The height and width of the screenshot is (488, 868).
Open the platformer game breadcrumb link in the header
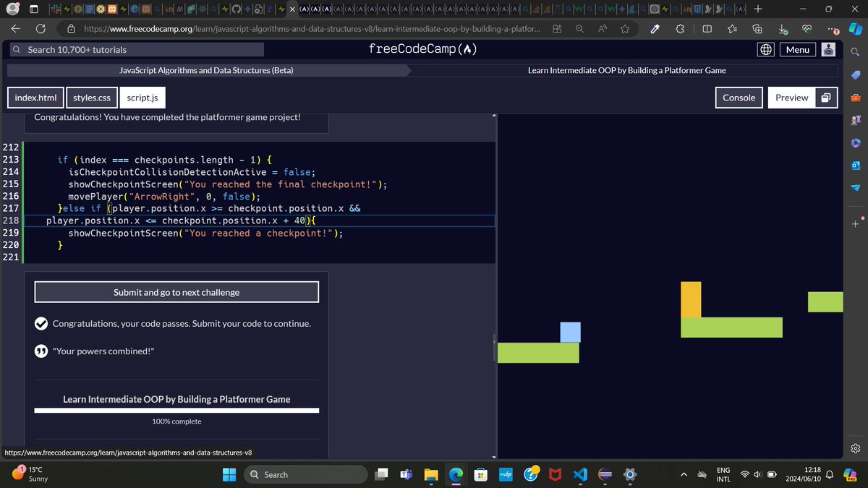[626, 70]
